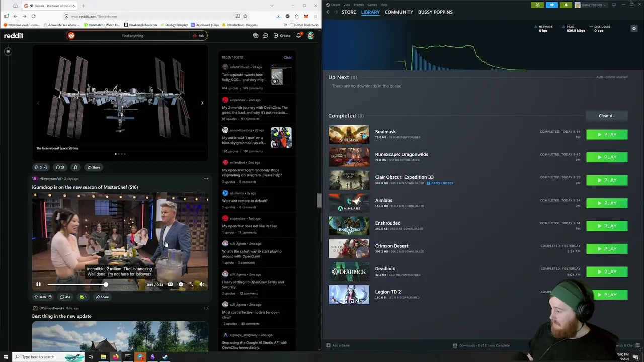
Task: Open Firefox from the Windows taskbar
Action: (115, 357)
